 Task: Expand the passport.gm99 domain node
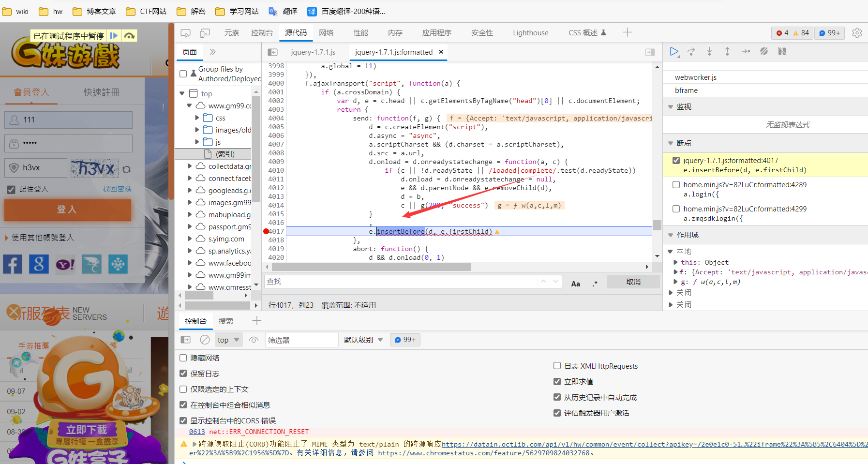pyautogui.click(x=190, y=226)
